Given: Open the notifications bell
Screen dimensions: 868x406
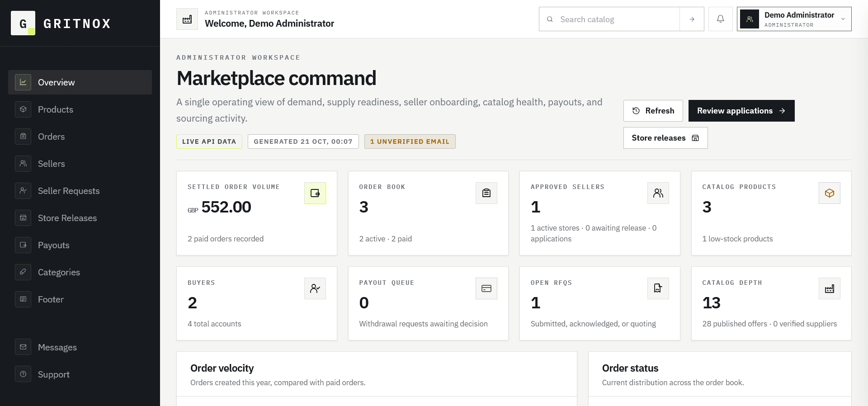Looking at the screenshot, I should click(x=721, y=19).
